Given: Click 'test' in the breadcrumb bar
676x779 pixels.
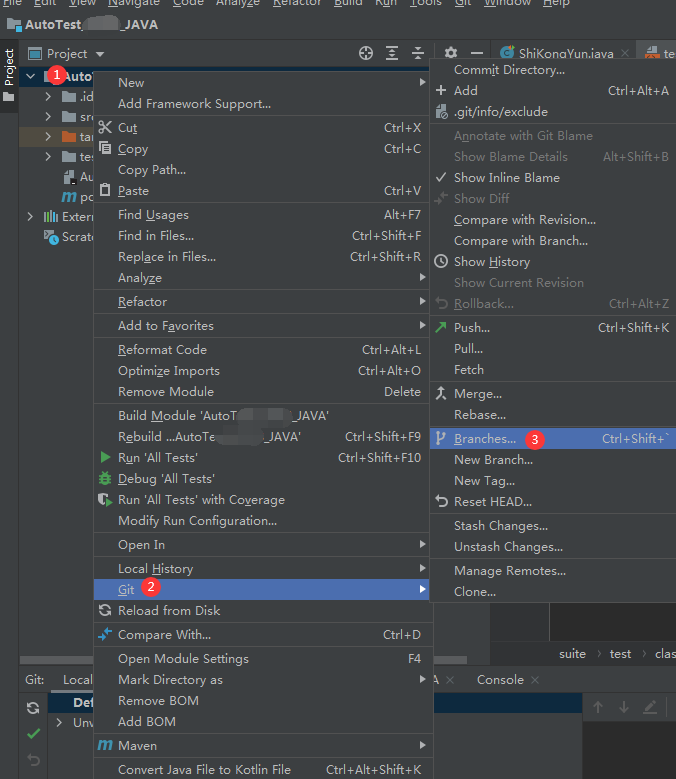Looking at the screenshot, I should pyautogui.click(x=620, y=654).
